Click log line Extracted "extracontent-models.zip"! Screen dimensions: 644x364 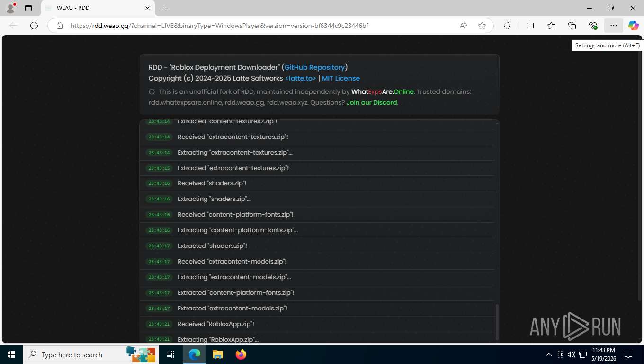click(x=233, y=309)
